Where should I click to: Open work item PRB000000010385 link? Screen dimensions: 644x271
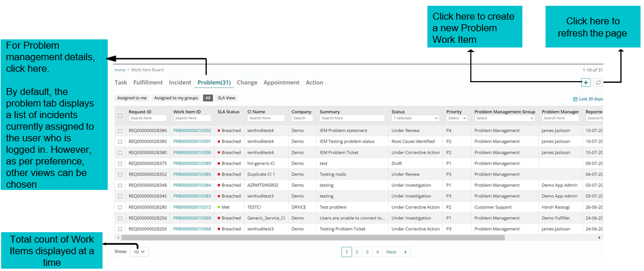(x=192, y=174)
